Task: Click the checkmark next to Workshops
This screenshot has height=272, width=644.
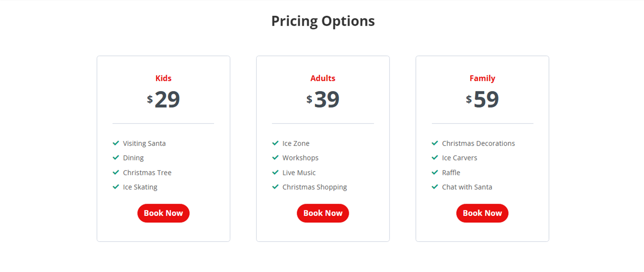Action: pyautogui.click(x=275, y=158)
